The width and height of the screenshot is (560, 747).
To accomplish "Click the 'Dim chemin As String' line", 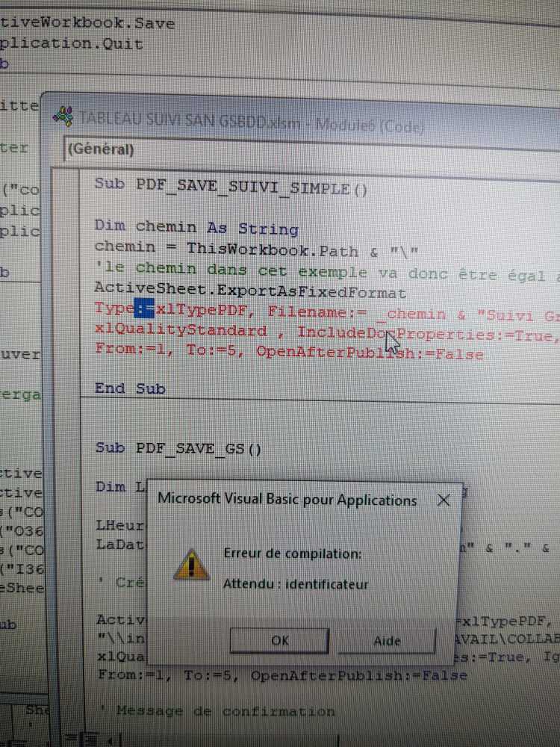I will pos(196,228).
